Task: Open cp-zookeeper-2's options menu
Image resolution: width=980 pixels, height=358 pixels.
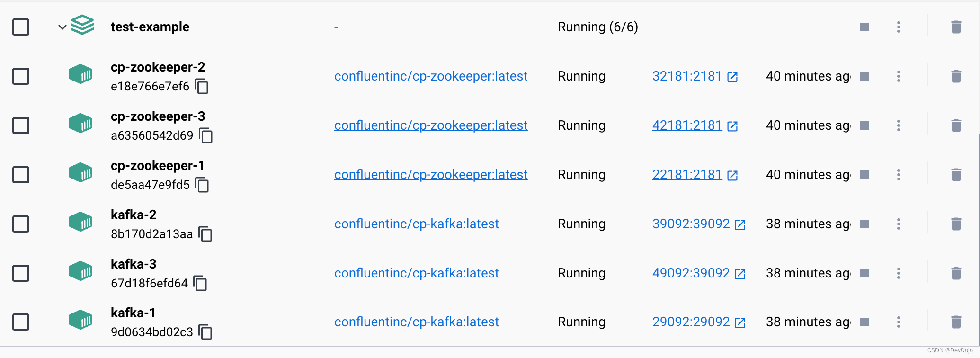Action: tap(898, 76)
